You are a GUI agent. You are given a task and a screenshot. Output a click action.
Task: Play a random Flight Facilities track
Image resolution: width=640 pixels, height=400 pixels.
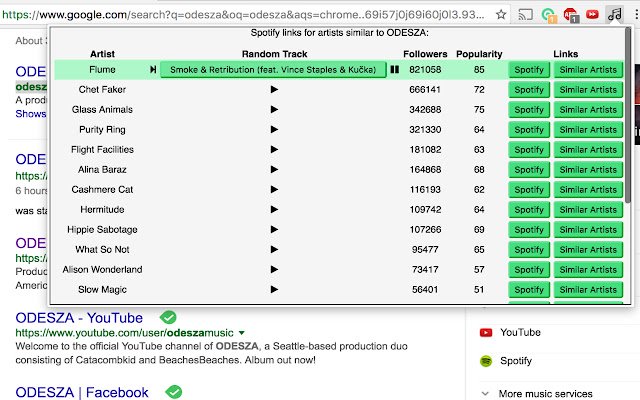[274, 149]
